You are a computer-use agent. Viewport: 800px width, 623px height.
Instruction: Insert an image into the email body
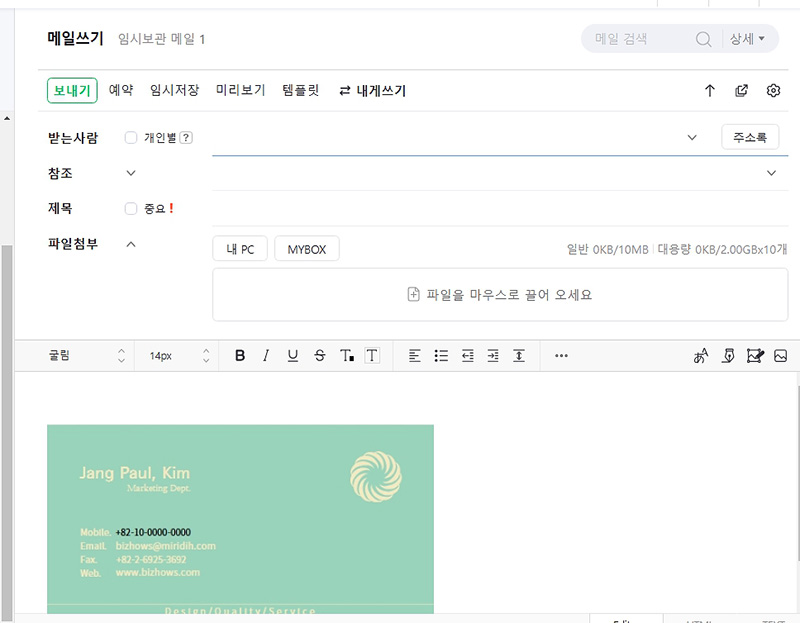tap(781, 355)
